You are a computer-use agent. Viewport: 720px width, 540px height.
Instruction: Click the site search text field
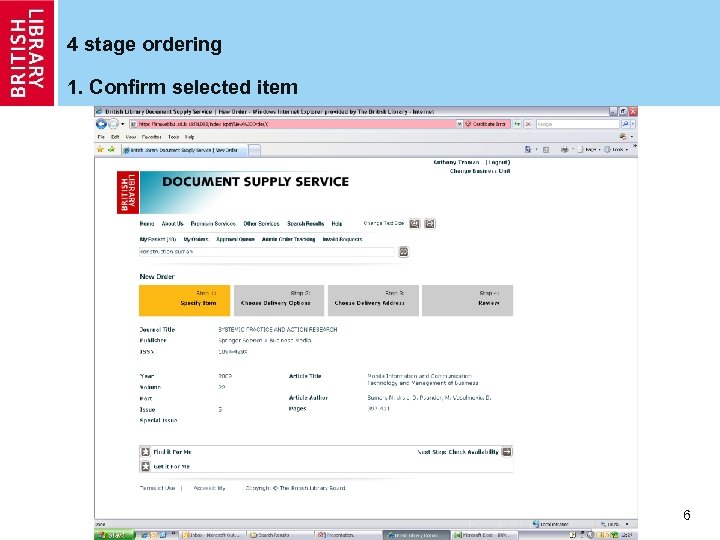(267, 252)
